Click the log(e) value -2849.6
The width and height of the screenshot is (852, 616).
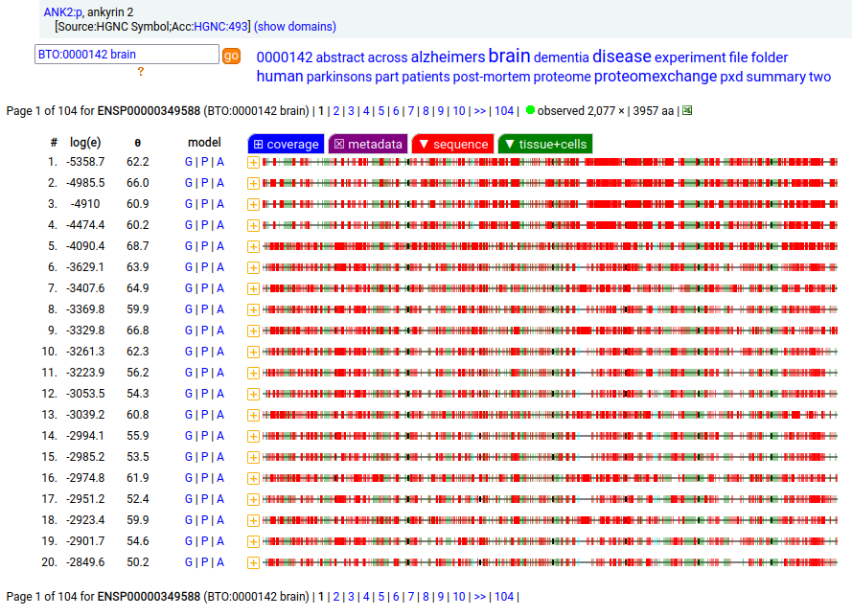[x=85, y=562]
